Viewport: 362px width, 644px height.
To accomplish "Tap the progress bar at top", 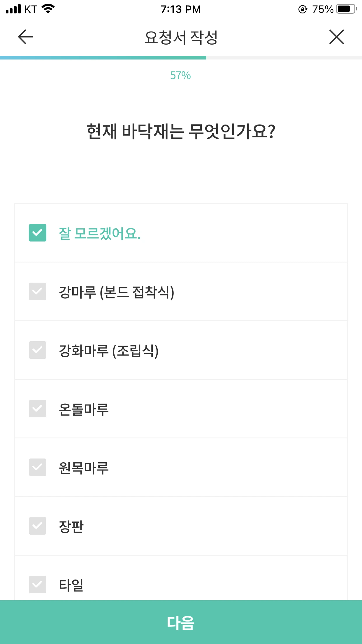I will 181,58.
